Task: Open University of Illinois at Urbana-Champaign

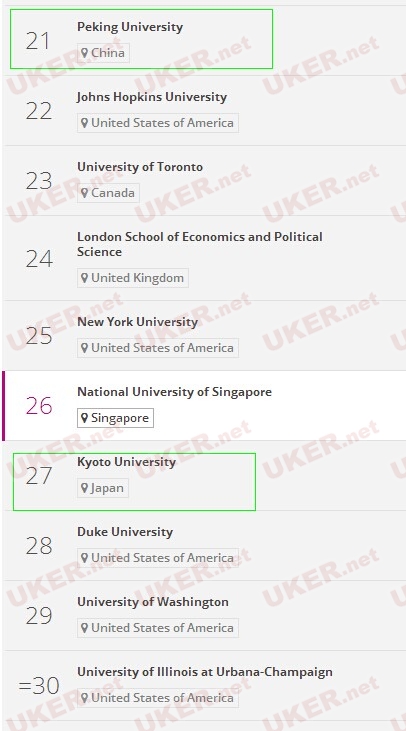Action: click(205, 672)
